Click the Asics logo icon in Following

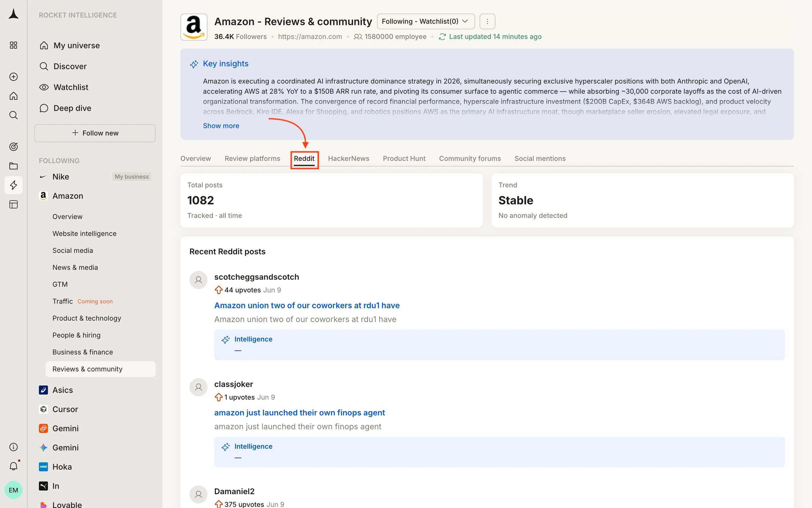43,390
